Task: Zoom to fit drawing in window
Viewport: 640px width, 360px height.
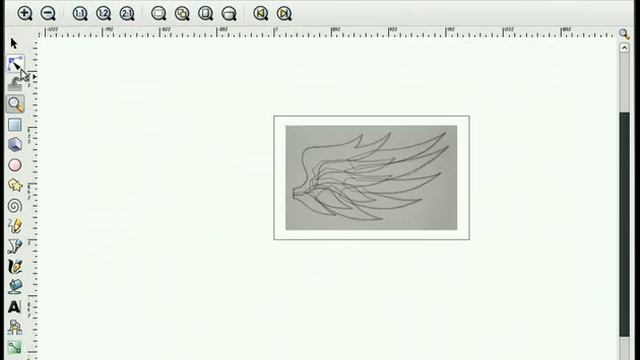Action: click(182, 13)
